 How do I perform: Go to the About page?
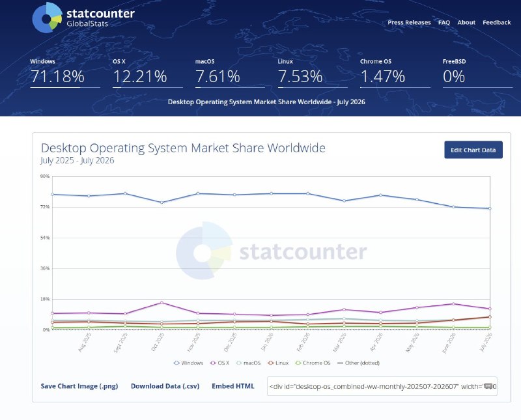point(466,22)
